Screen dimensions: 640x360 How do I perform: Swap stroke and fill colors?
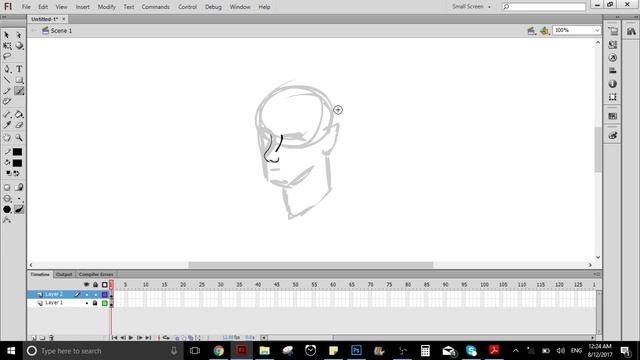(17, 173)
